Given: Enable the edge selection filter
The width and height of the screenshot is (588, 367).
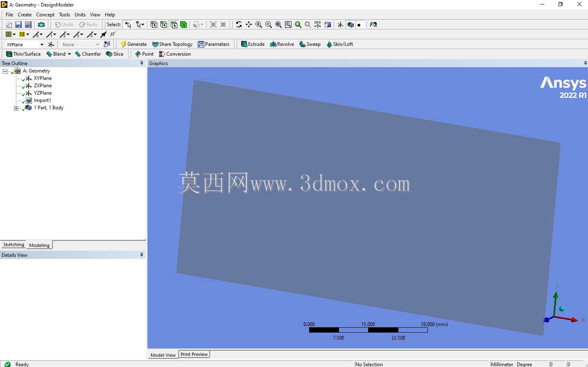Looking at the screenshot, I should pos(164,25).
